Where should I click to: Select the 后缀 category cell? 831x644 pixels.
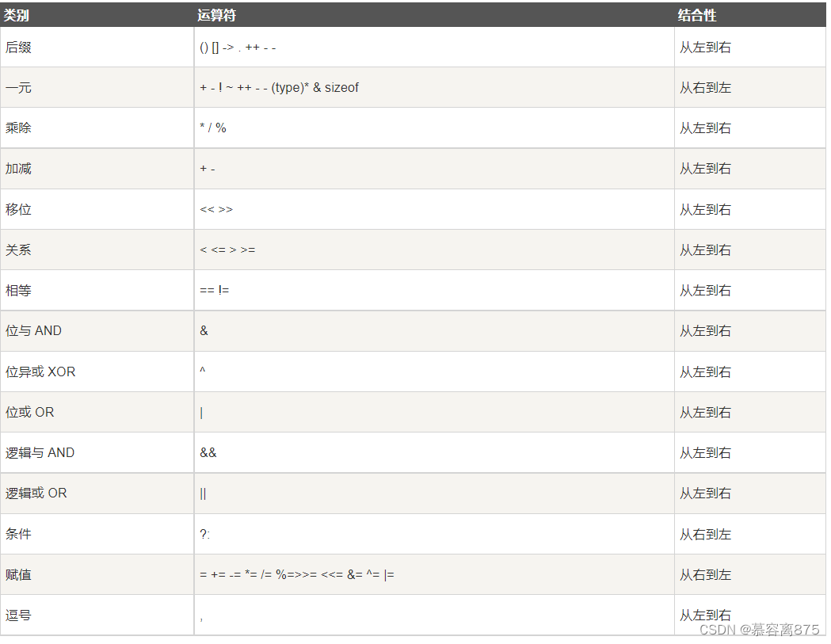pyautogui.click(x=18, y=48)
